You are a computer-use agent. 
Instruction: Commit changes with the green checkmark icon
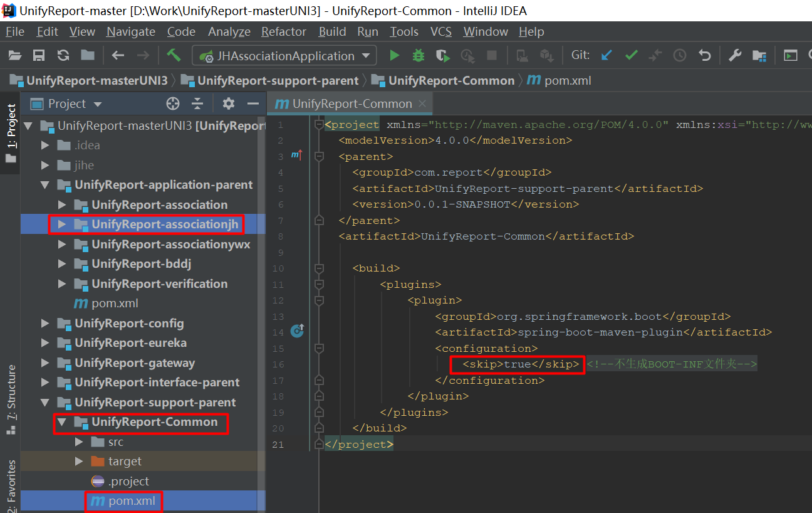631,56
